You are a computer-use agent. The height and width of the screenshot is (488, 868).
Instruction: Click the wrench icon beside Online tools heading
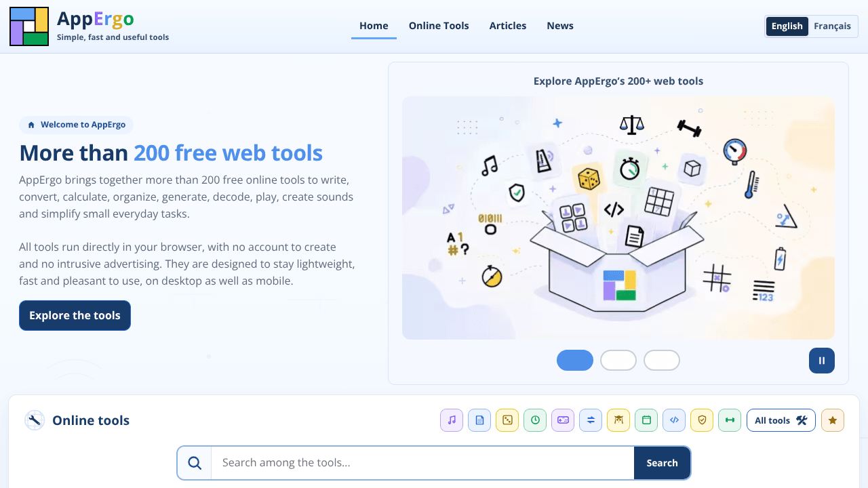[x=35, y=420]
